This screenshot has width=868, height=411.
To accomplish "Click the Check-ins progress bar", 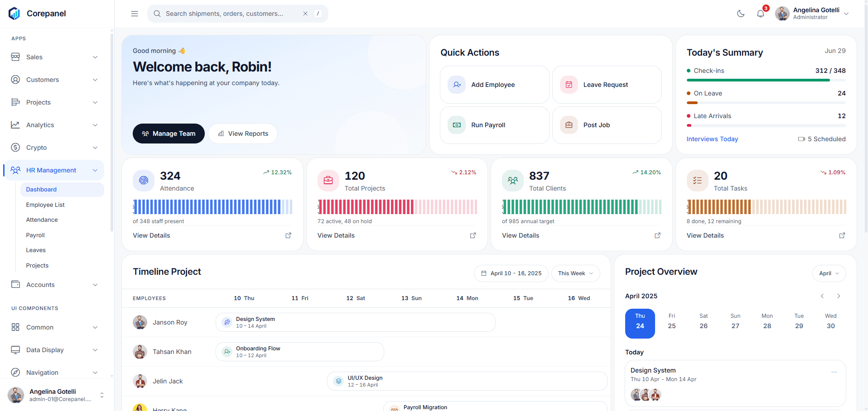I will (x=766, y=80).
